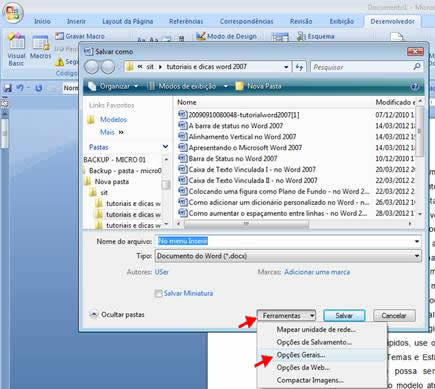Image resolution: width=435 pixels, height=389 pixels.
Task: Start Gravar Macro recording
Action: (80, 36)
